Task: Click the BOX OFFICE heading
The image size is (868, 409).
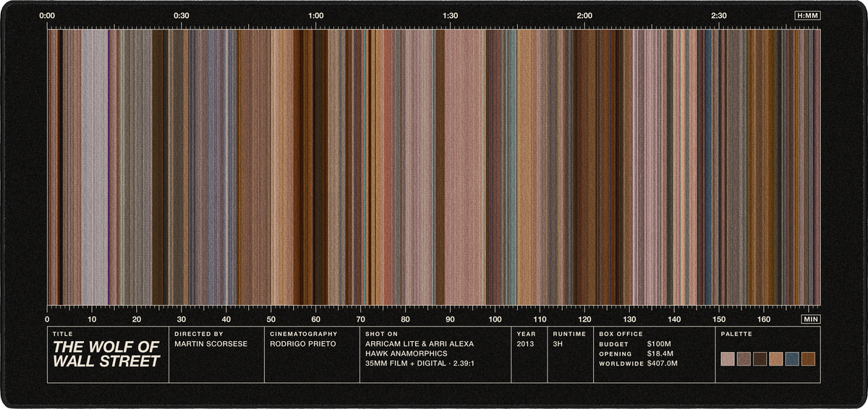Action: coord(621,334)
